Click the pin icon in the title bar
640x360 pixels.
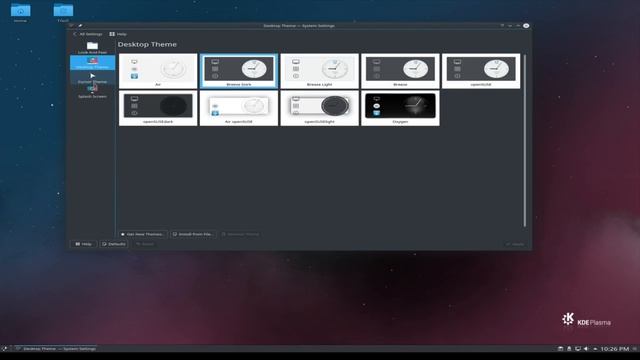80,26
